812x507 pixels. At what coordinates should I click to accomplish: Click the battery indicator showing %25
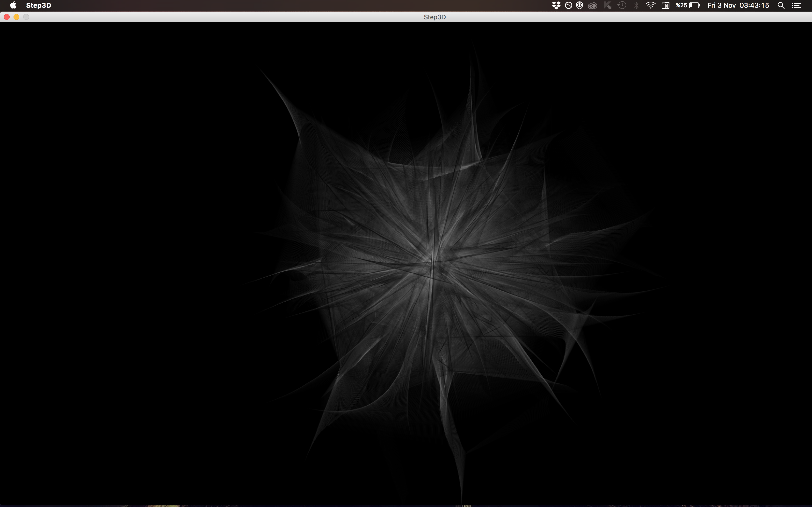tap(687, 5)
